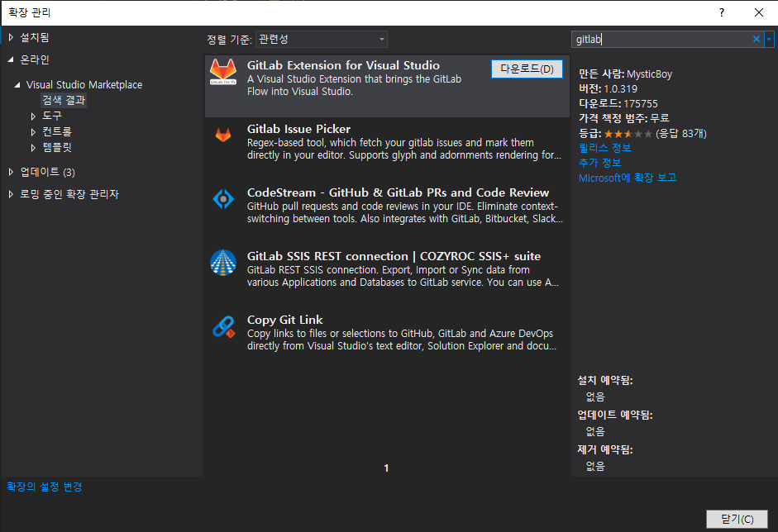778x532 pixels.
Task: Click the author name MysticBoy
Action: 649,74
